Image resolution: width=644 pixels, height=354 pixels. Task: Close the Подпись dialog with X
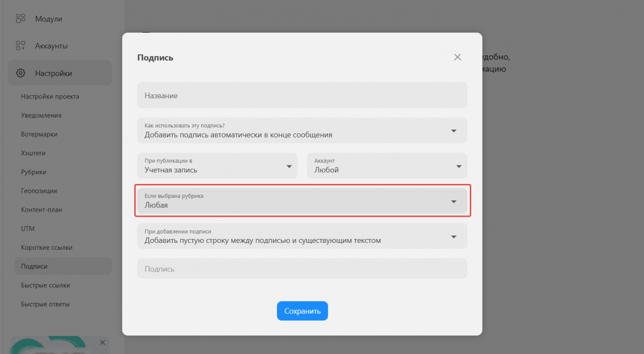pos(457,57)
